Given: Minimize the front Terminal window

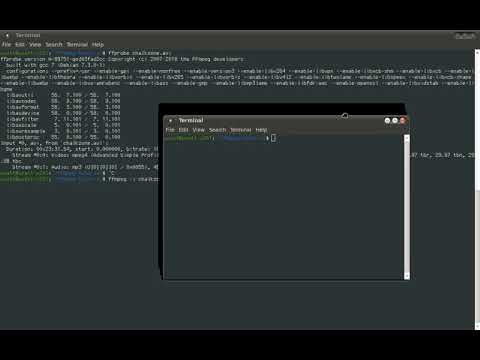Looking at the screenshot, I should coord(387,120).
